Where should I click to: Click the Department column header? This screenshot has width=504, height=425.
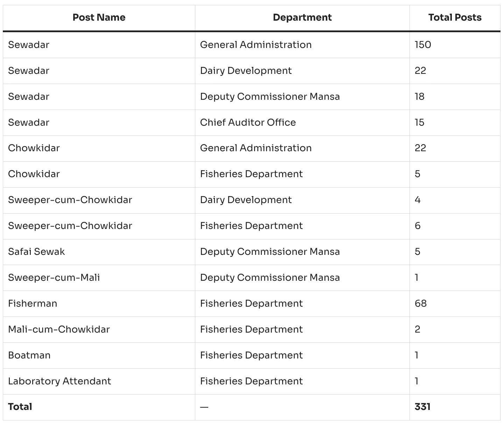[x=302, y=18]
